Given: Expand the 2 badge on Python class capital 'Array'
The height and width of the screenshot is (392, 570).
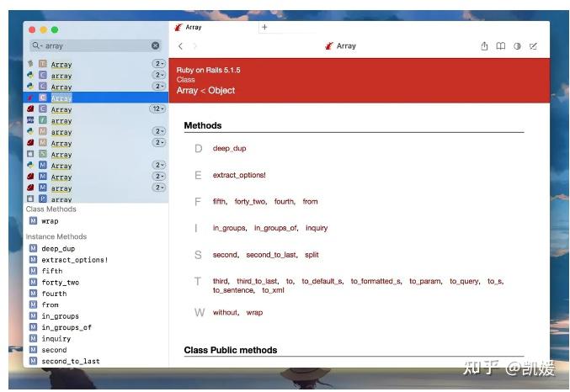Looking at the screenshot, I should [159, 86].
